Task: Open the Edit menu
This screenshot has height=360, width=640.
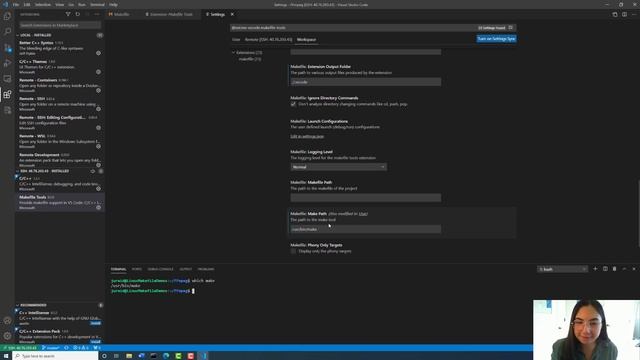Action: tap(27, 4)
